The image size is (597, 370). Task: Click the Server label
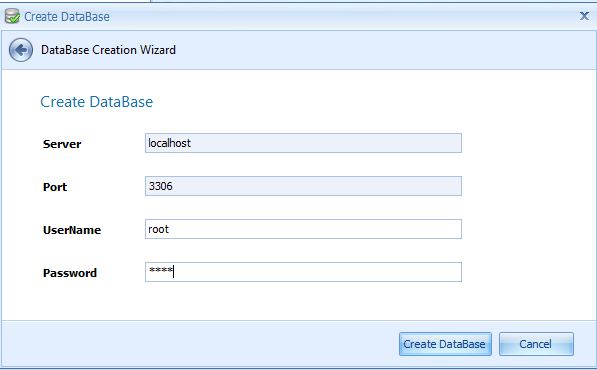[62, 144]
